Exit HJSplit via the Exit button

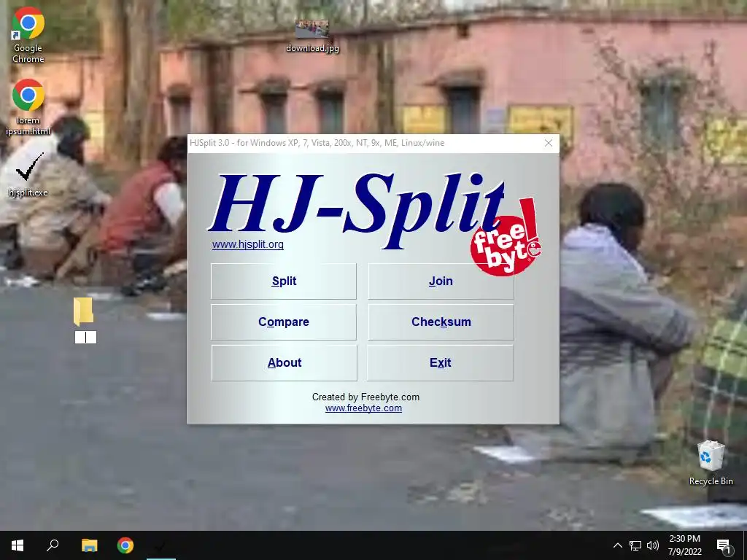(x=440, y=363)
